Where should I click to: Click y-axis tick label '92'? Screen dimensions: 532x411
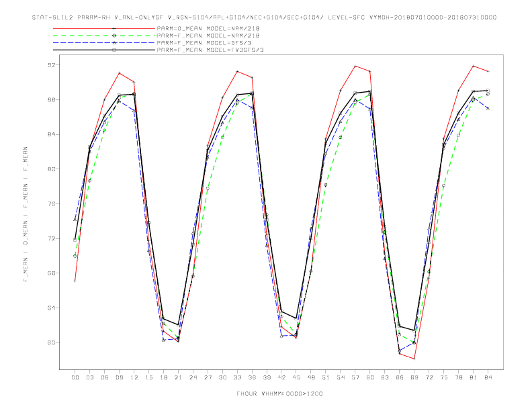pyautogui.click(x=52, y=64)
